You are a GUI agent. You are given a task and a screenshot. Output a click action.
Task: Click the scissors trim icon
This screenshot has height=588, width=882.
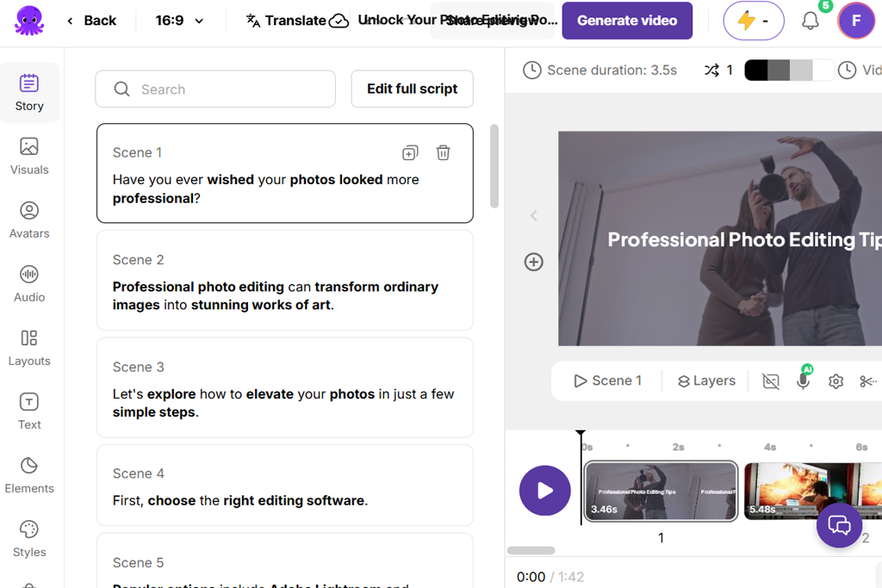tap(868, 381)
